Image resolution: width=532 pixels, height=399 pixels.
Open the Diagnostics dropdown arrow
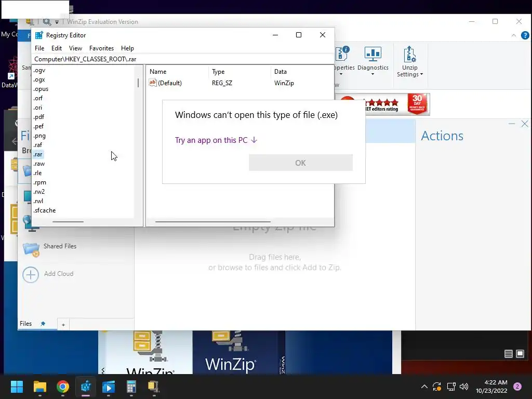(x=373, y=74)
